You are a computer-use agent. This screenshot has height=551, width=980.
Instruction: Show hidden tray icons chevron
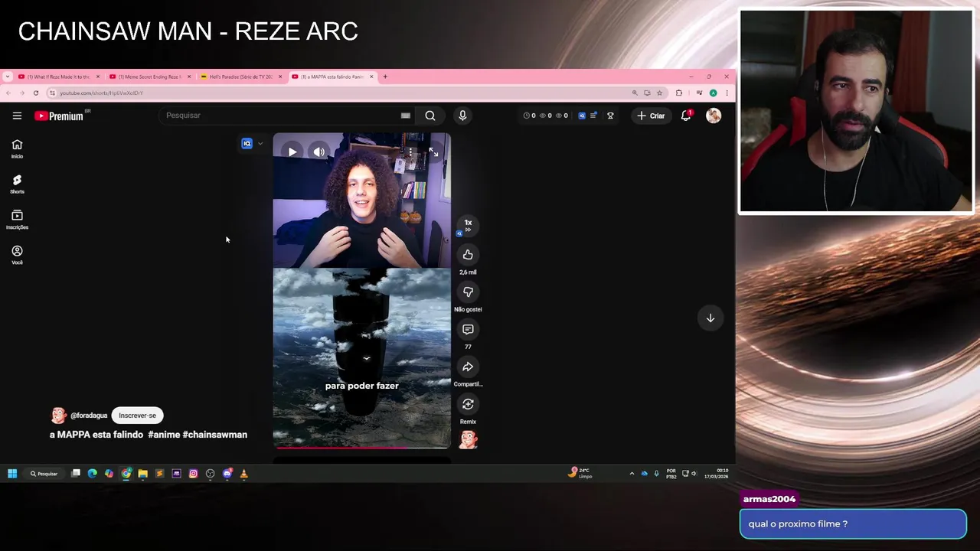[x=632, y=474]
